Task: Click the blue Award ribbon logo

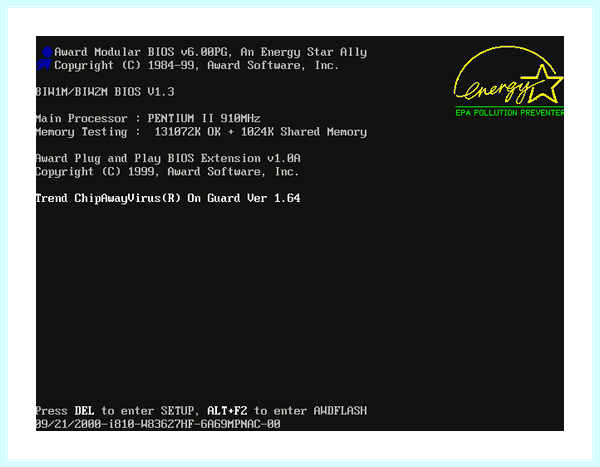Action: (x=44, y=59)
